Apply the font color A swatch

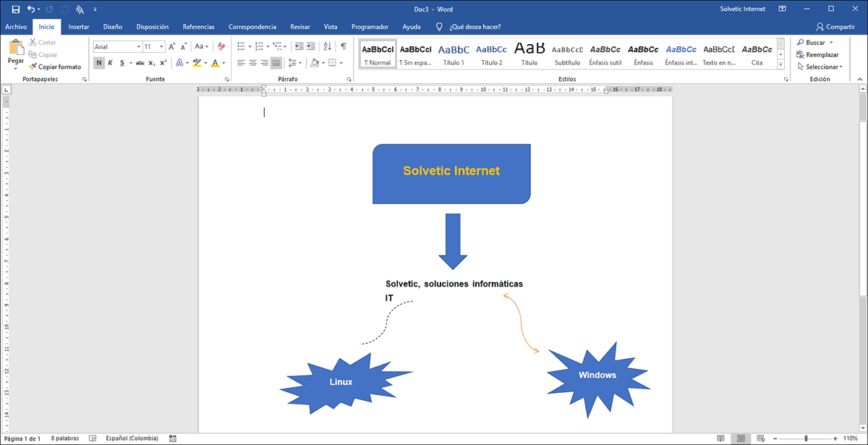[215, 63]
